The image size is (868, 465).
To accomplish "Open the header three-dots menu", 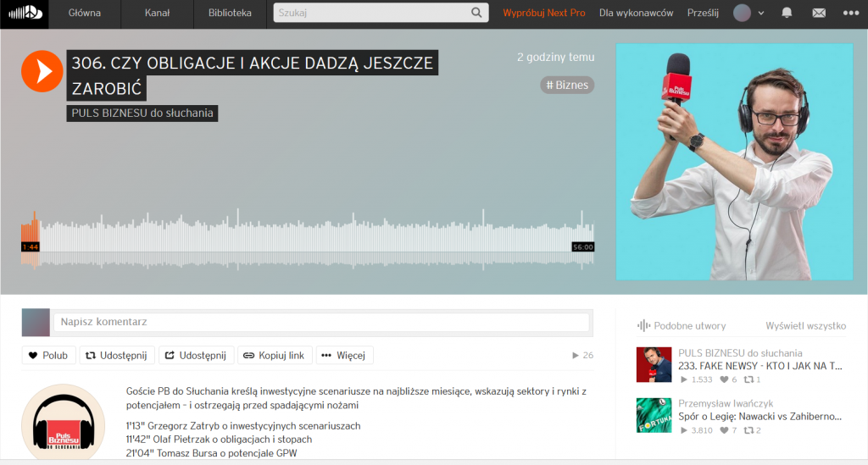I will coord(851,13).
